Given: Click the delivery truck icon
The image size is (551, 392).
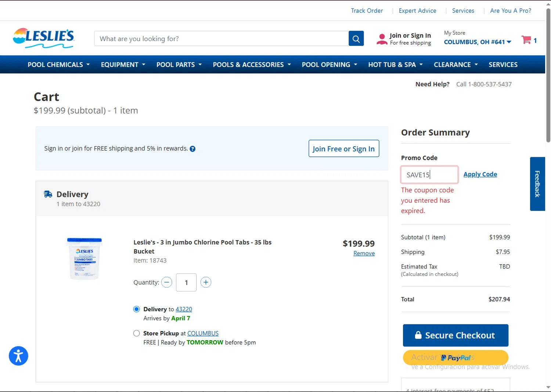Looking at the screenshot, I should pos(48,194).
